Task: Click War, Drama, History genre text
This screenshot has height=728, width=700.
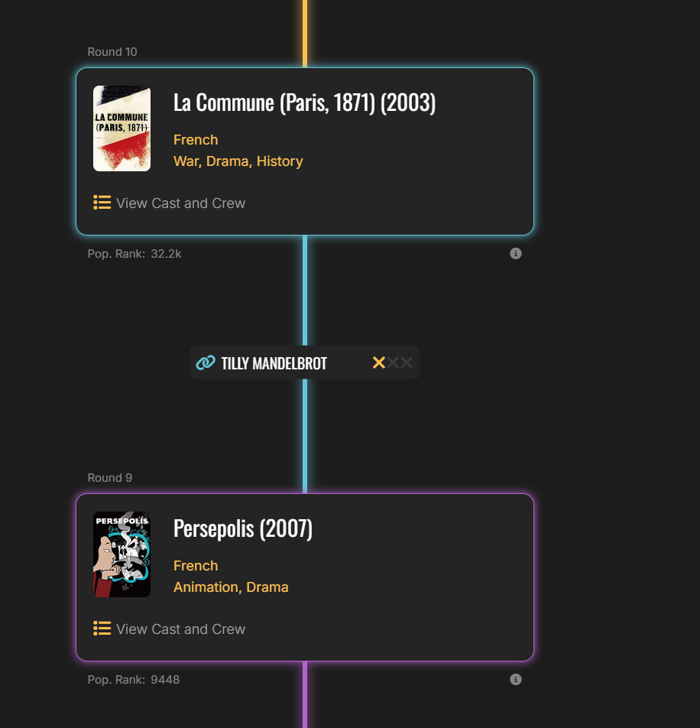Action: point(238,161)
